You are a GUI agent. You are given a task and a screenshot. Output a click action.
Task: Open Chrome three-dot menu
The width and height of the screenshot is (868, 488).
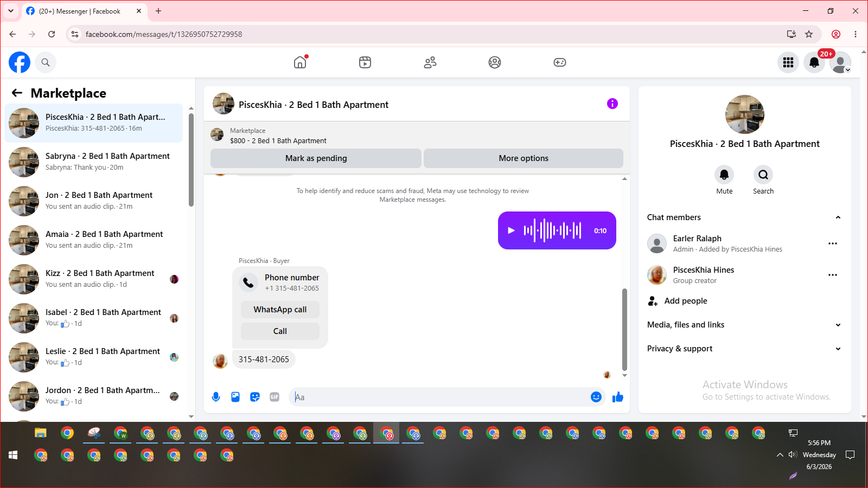pos(856,34)
